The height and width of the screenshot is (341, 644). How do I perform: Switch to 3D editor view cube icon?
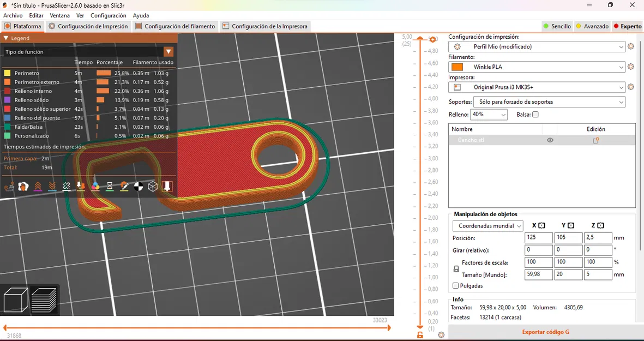tap(16, 300)
